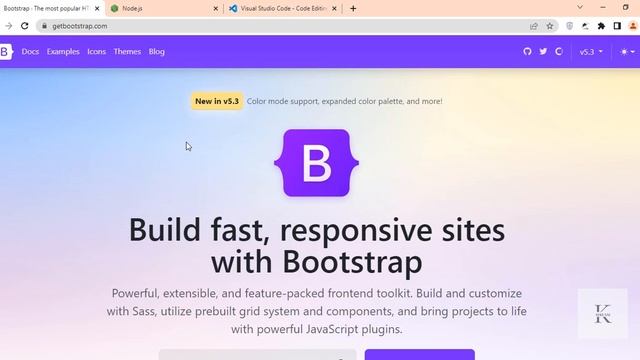
Task: Click the New in v5.3 badge
Action: pyautogui.click(x=217, y=101)
